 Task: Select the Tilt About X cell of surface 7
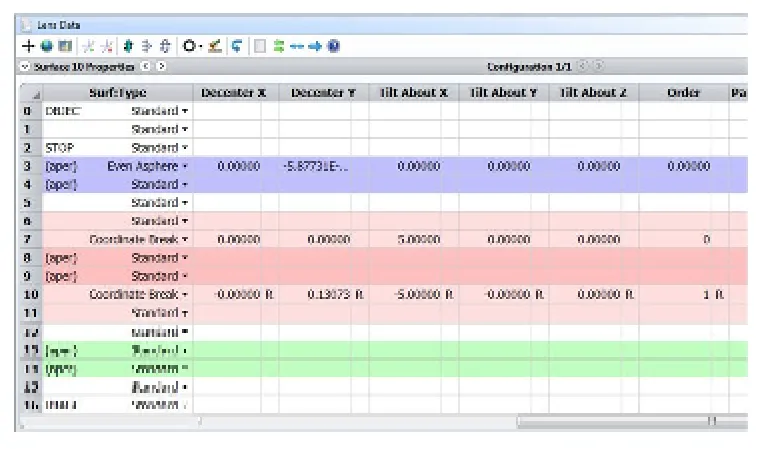tap(414, 239)
